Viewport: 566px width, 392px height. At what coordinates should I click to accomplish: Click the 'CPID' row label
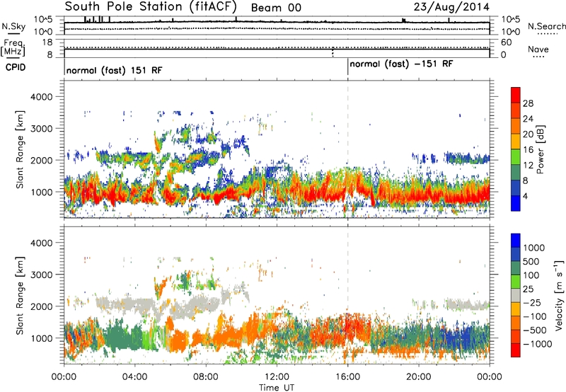(x=16, y=67)
